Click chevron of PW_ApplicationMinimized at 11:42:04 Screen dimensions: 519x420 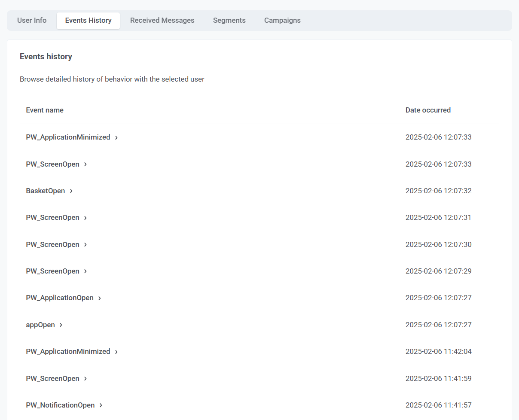[x=116, y=352]
